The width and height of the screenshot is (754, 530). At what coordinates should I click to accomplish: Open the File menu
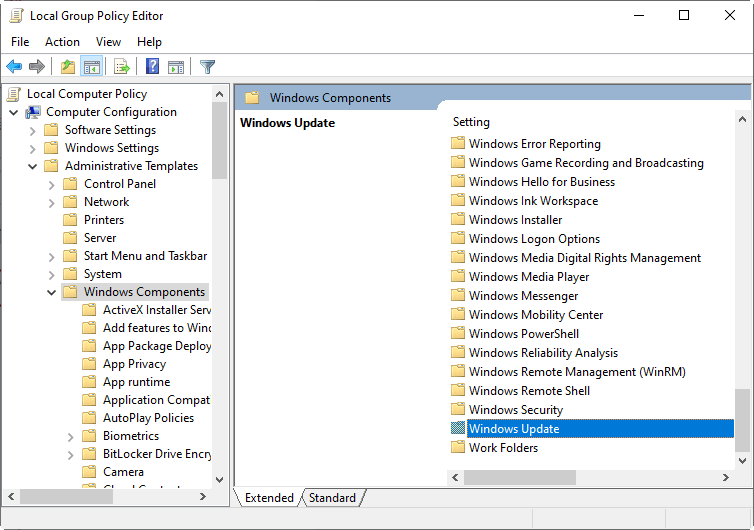pyautogui.click(x=20, y=42)
